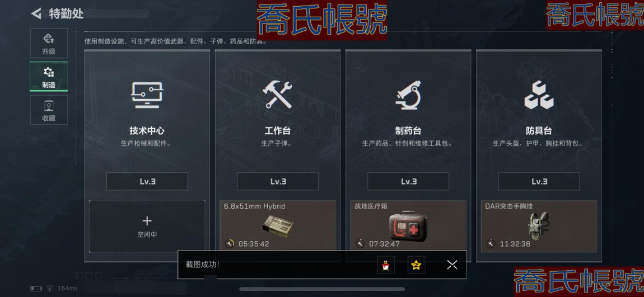Viewport: 644px width, 297px height.
Task: Click the wrench timer icon showing 07:32:47
Action: pos(360,244)
